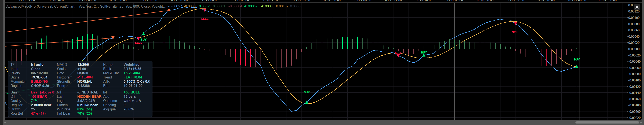Click the 47% (17) Reg Bull value
The image size is (644, 125).
click(38, 114)
